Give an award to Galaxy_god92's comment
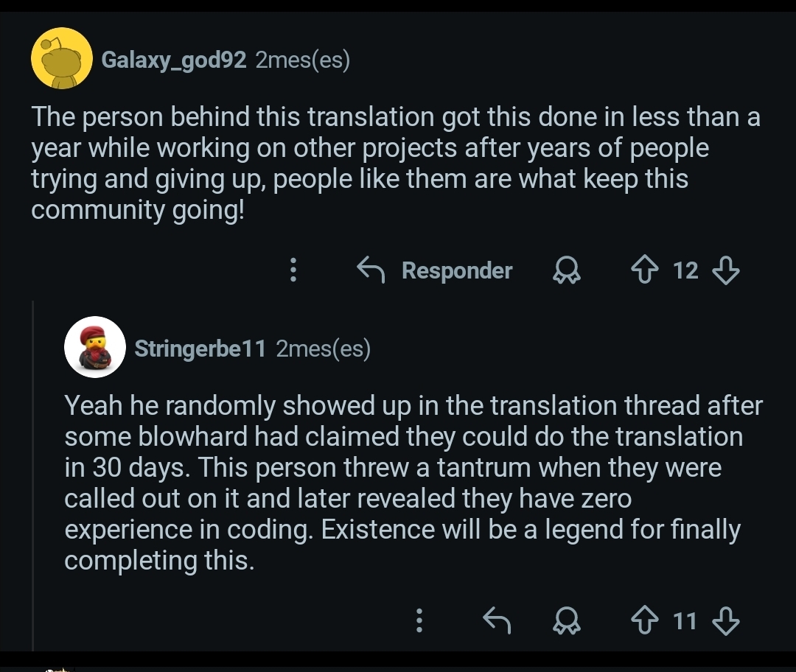 tap(567, 271)
